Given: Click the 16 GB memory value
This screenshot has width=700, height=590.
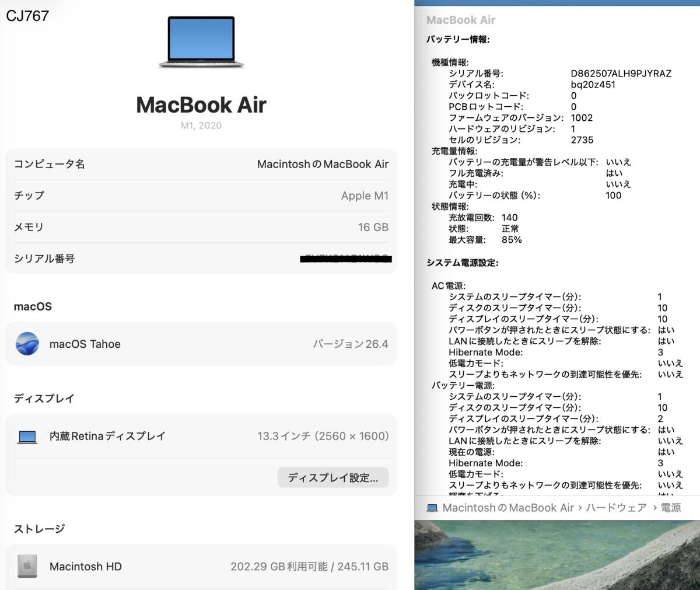Looking at the screenshot, I should (x=373, y=227).
